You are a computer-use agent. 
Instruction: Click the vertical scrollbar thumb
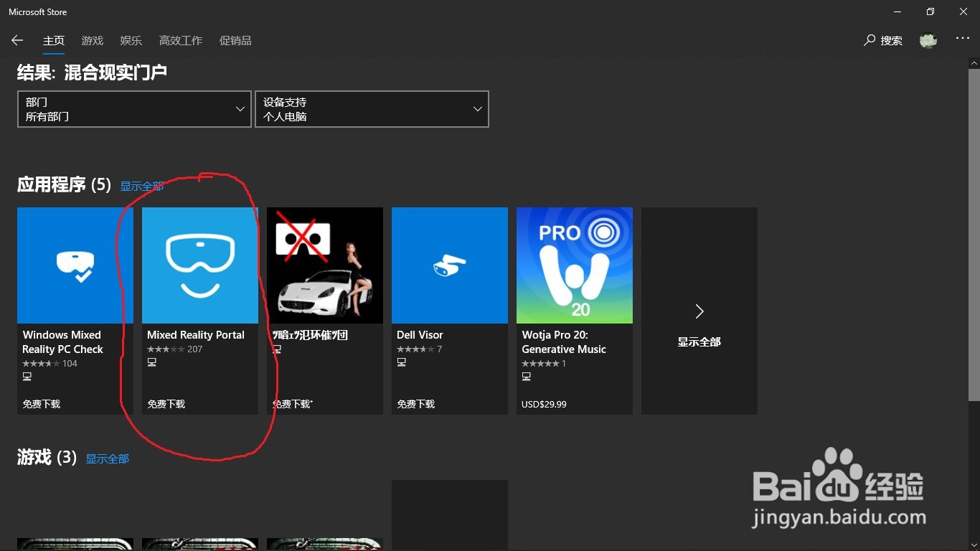(974, 235)
